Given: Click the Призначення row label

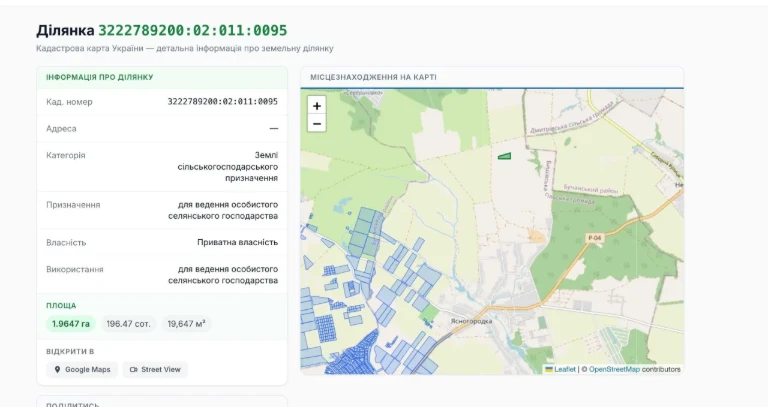Looking at the screenshot, I should (x=73, y=205).
